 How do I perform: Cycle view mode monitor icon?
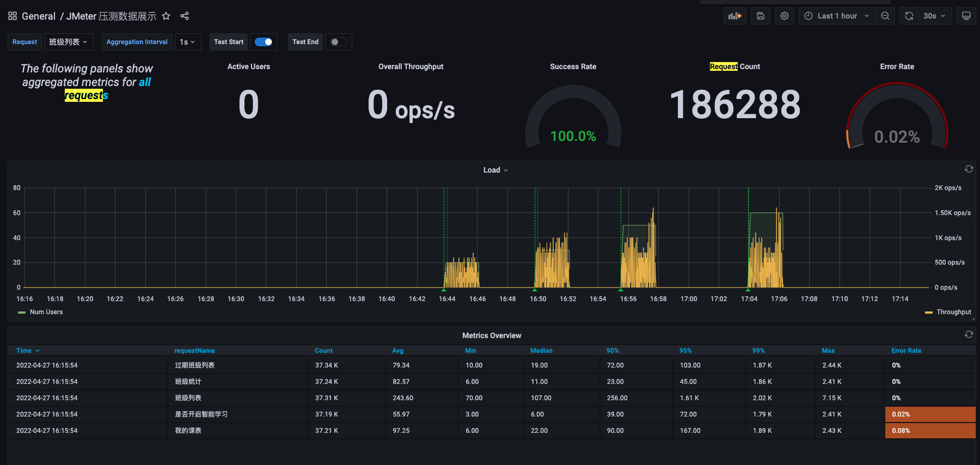point(966,16)
